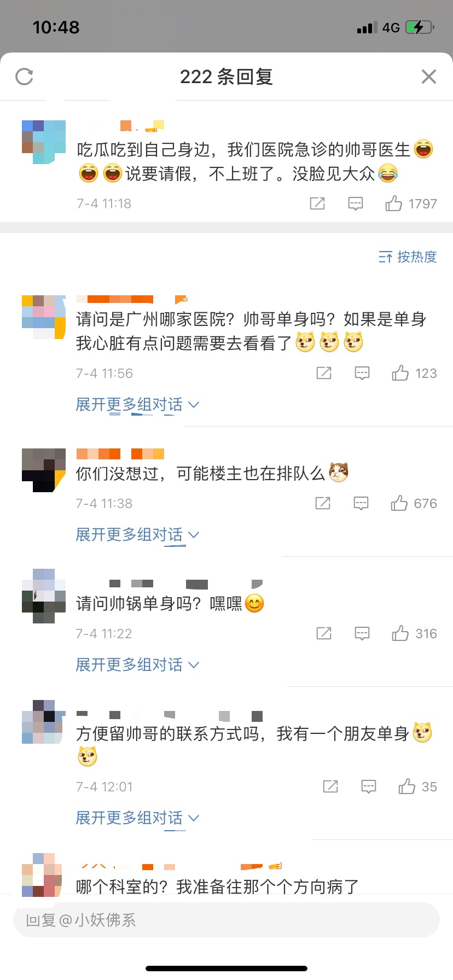Close the 222 replies panel

click(x=429, y=77)
